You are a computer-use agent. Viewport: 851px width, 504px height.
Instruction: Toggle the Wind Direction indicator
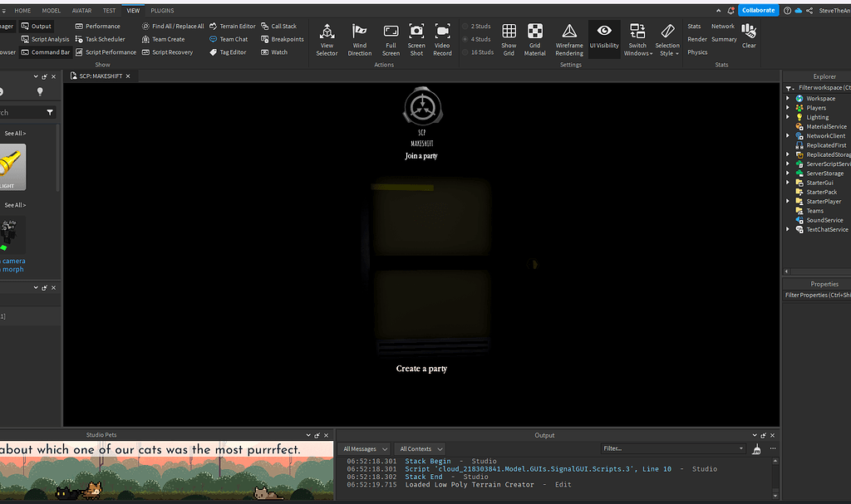click(x=360, y=39)
